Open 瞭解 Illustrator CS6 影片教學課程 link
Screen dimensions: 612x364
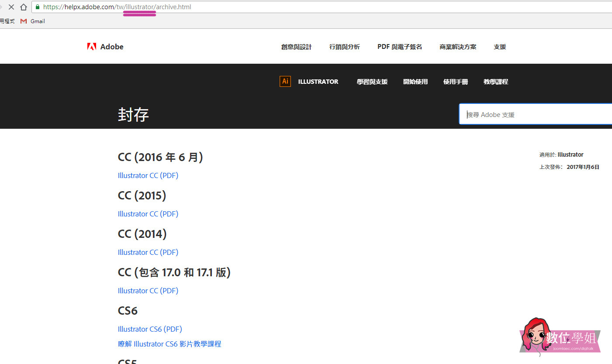[x=169, y=344]
